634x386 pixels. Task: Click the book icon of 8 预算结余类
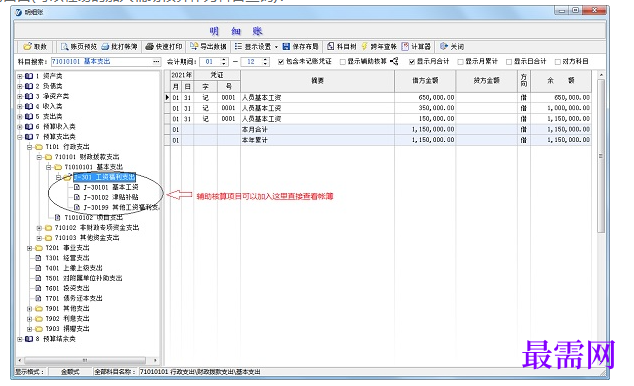[29, 339]
